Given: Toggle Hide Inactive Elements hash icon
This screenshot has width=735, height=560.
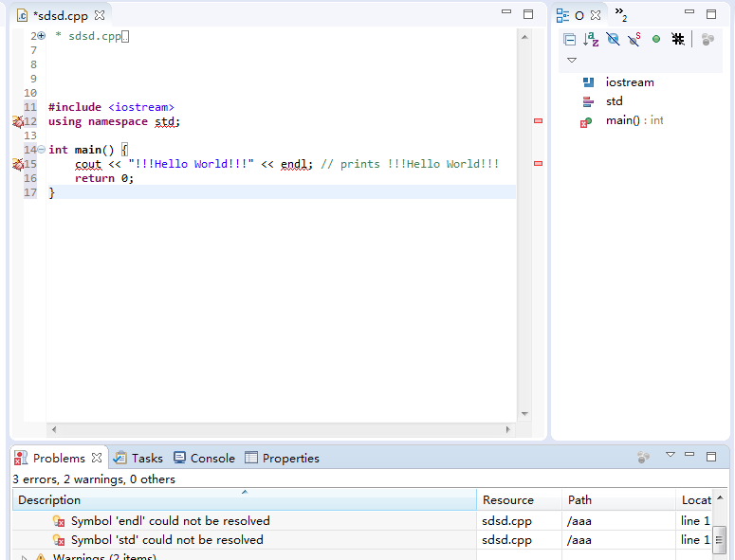Looking at the screenshot, I should [678, 39].
